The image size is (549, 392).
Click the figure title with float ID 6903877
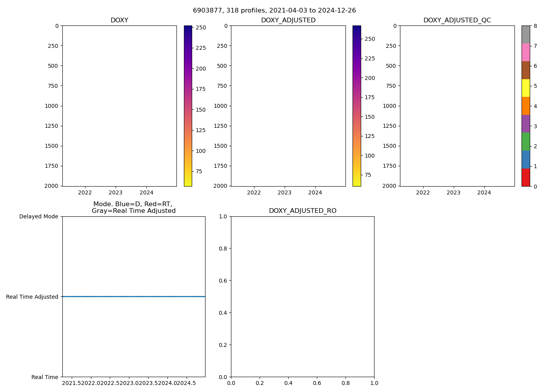pos(274,11)
